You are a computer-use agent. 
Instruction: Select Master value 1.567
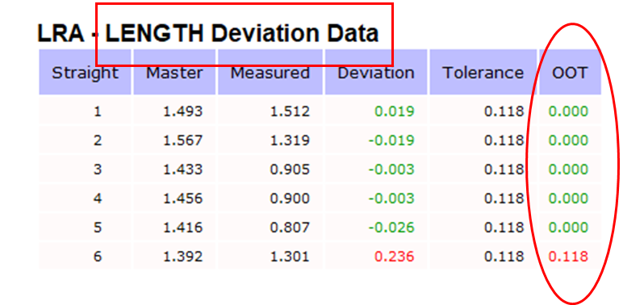182,141
